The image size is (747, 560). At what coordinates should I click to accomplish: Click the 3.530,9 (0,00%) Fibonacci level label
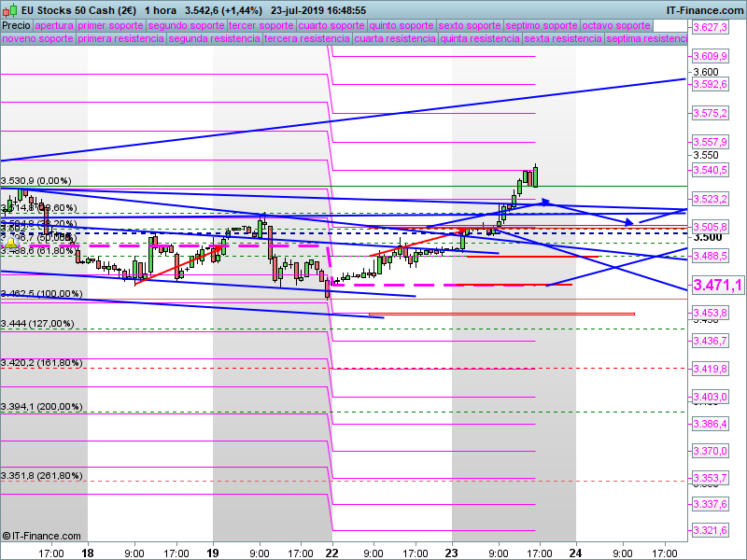click(x=35, y=181)
